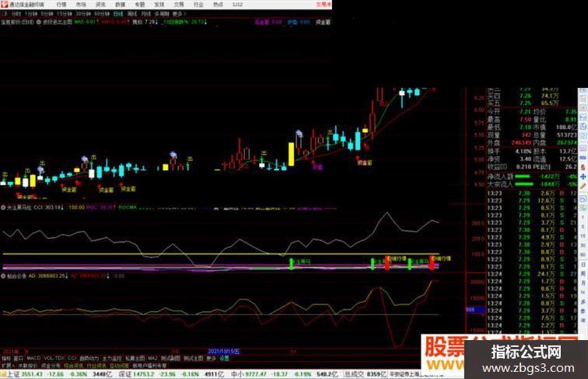Open the 市场 menu
588x379 pixels.
(81, 4)
